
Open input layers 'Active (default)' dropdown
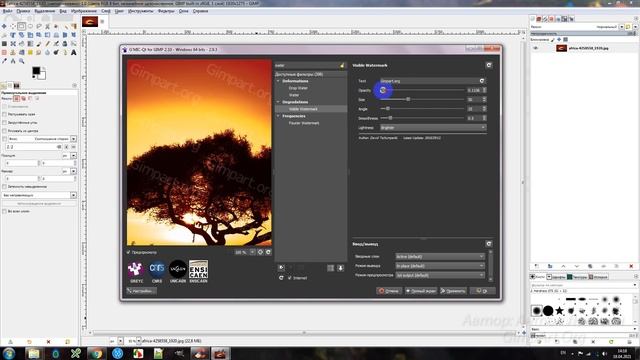point(440,256)
